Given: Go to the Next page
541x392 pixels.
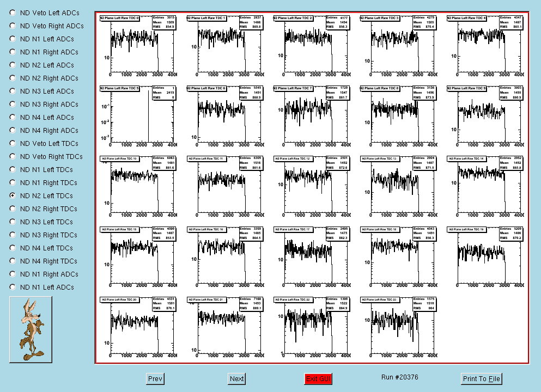Looking at the screenshot, I should [x=236, y=379].
